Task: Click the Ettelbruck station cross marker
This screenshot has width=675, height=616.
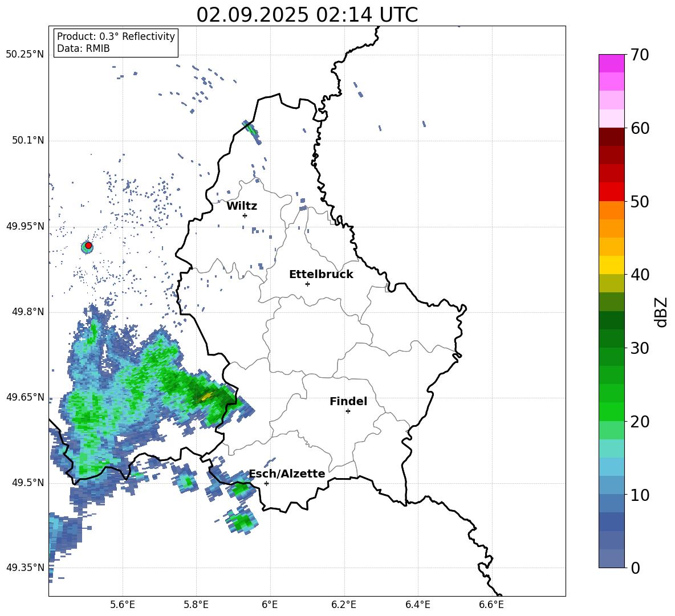Action: click(x=307, y=284)
